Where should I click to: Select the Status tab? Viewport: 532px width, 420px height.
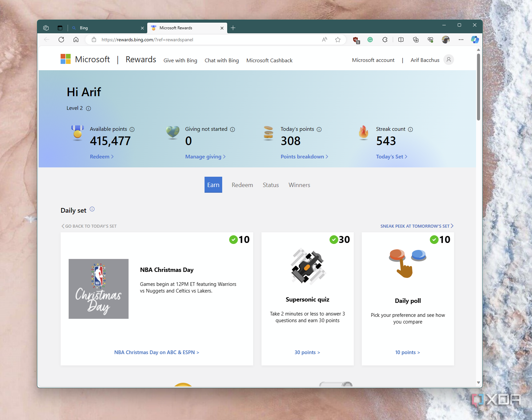270,185
